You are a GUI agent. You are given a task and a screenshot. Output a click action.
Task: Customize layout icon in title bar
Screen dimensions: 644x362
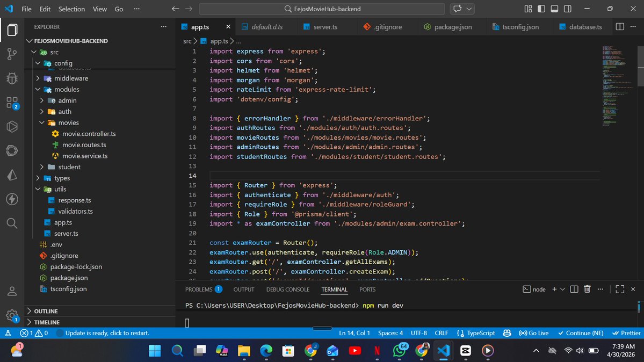coord(528,9)
